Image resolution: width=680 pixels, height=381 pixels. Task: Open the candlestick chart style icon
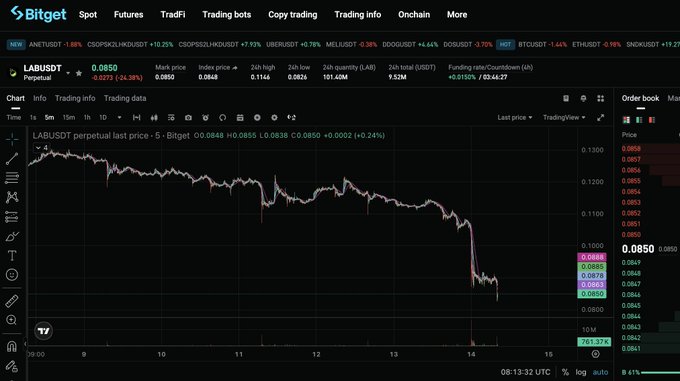[x=154, y=117]
